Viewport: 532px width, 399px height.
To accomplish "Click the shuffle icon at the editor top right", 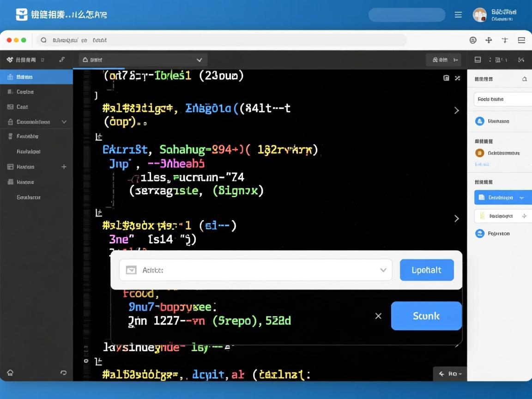I will click(458, 78).
